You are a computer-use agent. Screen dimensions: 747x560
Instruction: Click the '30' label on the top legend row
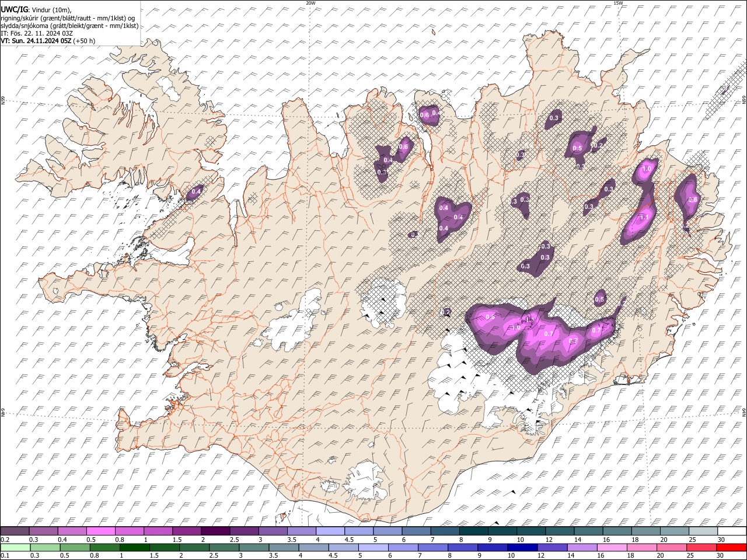coord(721,540)
